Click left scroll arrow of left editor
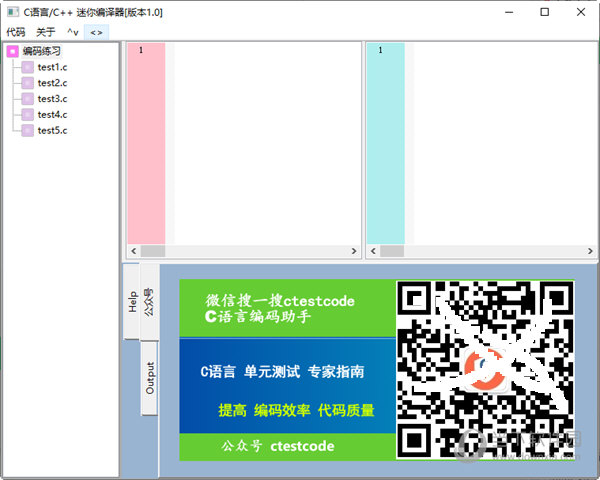Screen dimensions: 600x480 [x=134, y=251]
